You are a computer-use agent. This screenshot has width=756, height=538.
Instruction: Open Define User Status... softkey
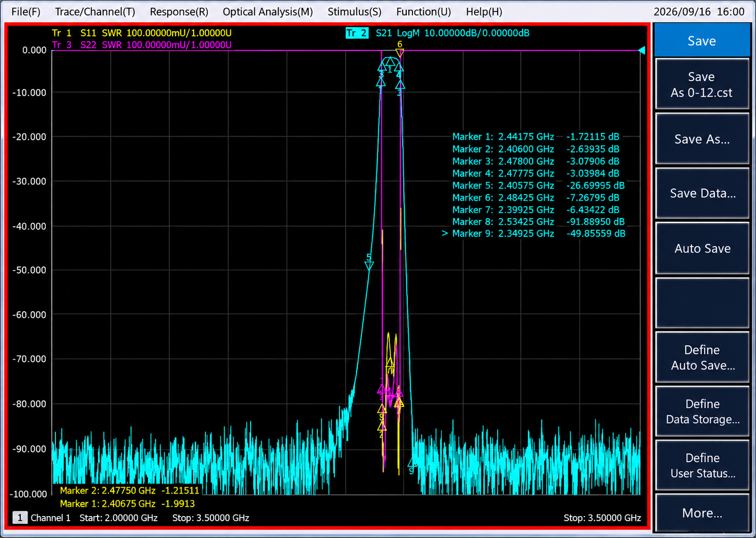(702, 465)
